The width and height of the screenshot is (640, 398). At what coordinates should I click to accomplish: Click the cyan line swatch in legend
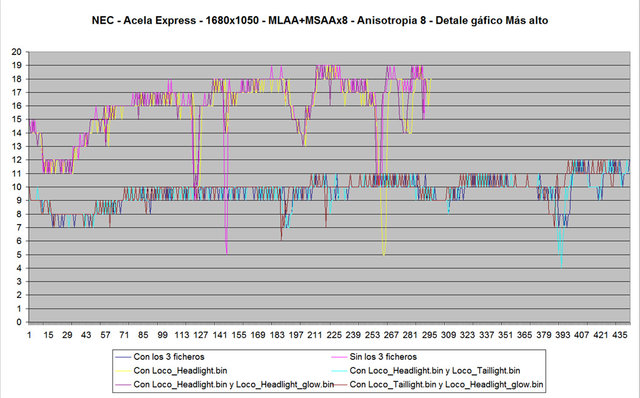coord(339,371)
